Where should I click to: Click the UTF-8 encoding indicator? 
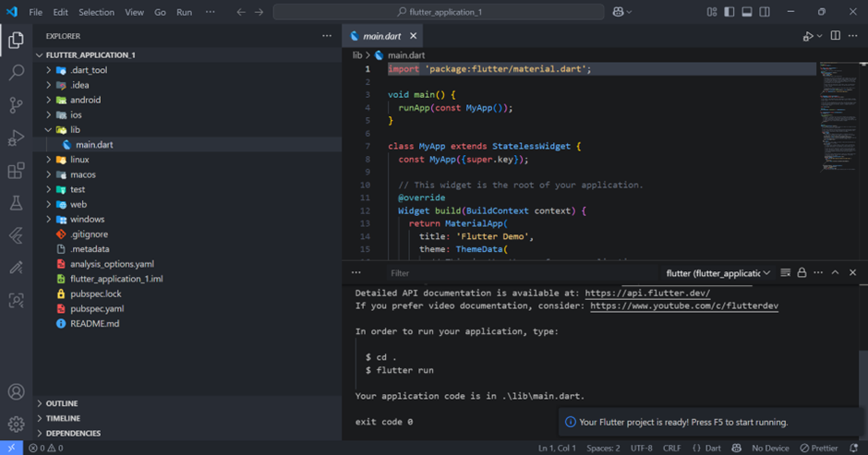tap(642, 449)
